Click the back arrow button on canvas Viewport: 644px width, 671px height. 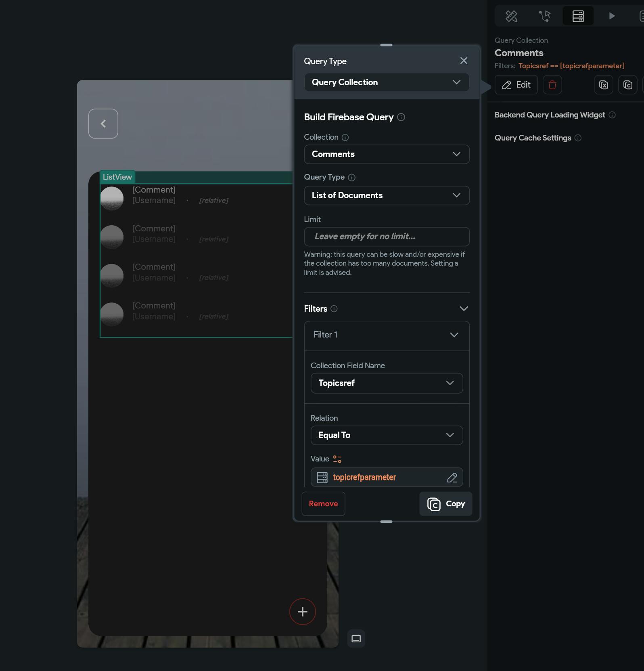(x=103, y=124)
